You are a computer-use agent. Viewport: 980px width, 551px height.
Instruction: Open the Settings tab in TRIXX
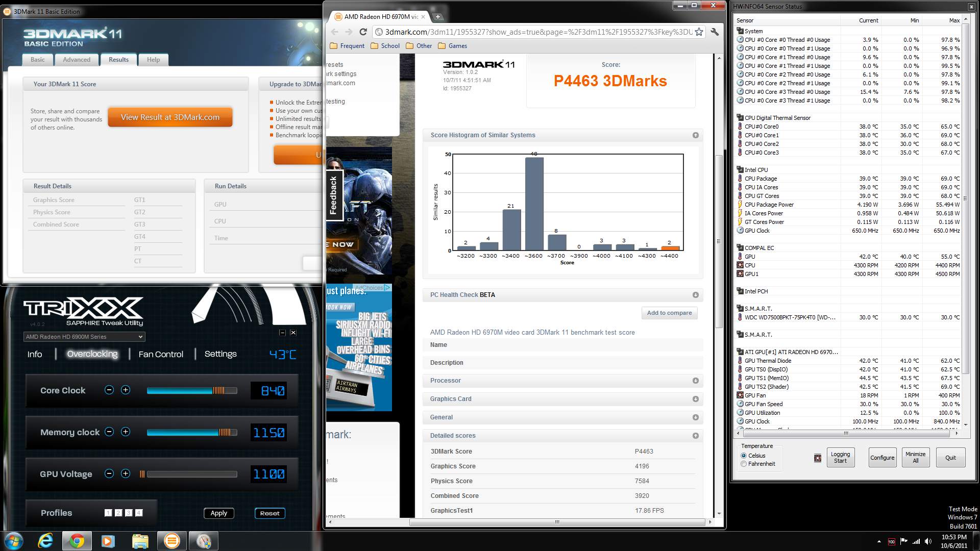click(220, 354)
